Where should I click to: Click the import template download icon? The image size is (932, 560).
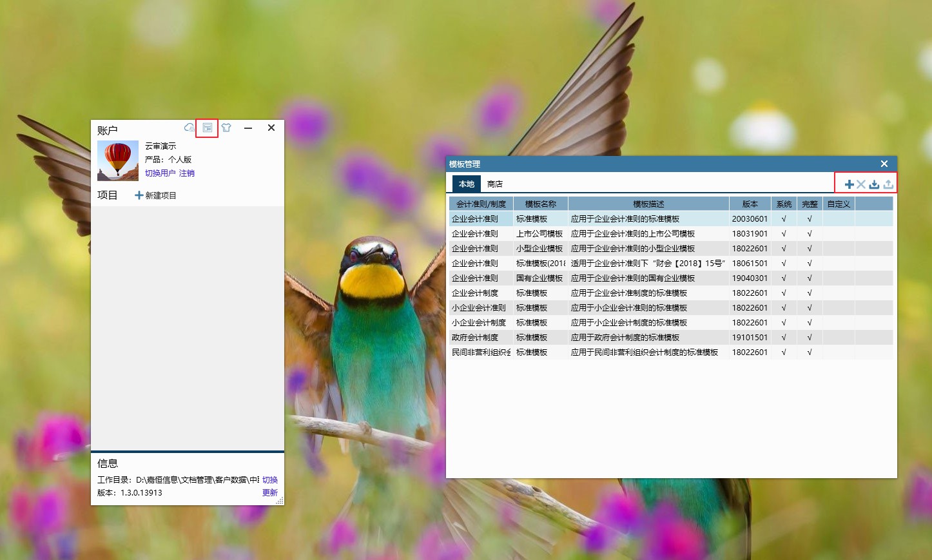(x=874, y=184)
